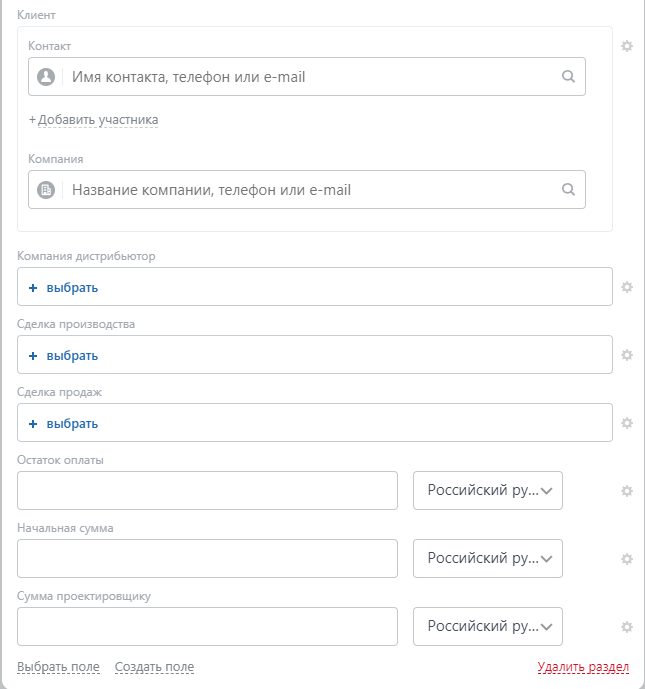Click gear icon beside Клиент section
Image resolution: width=645 pixels, height=689 pixels.
[627, 46]
